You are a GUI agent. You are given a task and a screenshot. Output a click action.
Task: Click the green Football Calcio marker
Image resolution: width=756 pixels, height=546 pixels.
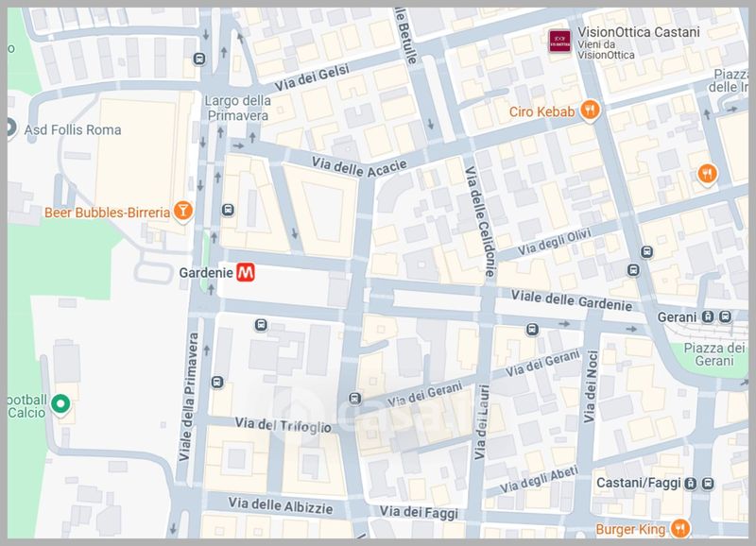click(60, 404)
